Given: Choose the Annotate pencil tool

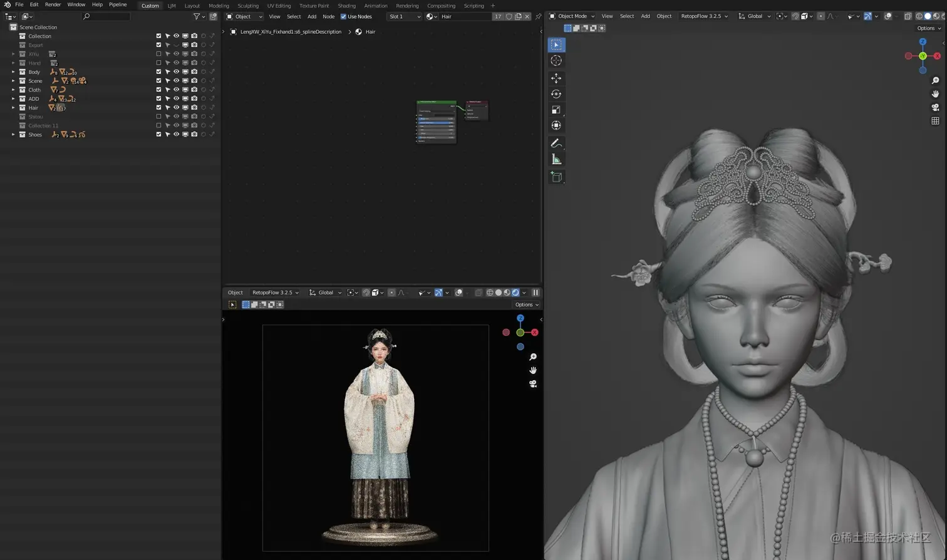Looking at the screenshot, I should 556,143.
